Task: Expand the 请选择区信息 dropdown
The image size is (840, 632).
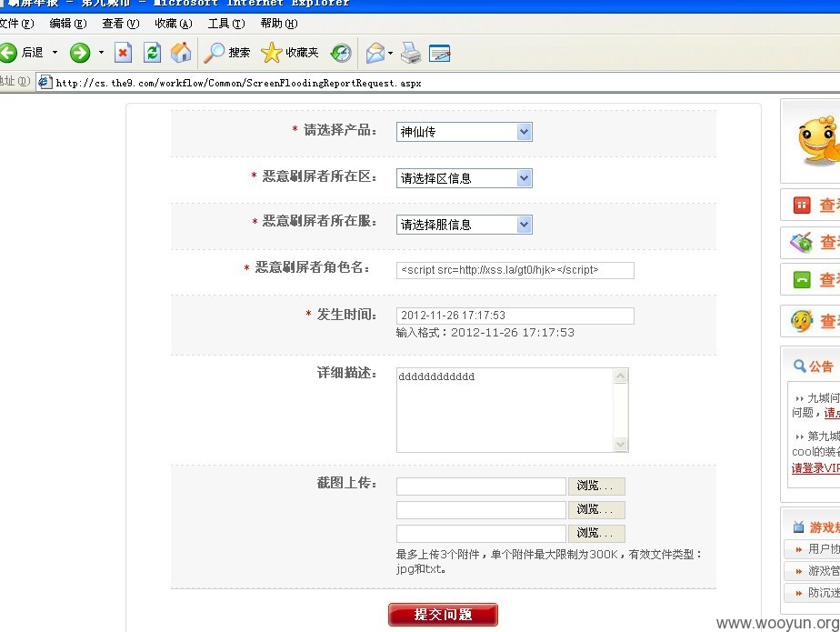Action: pos(464,178)
